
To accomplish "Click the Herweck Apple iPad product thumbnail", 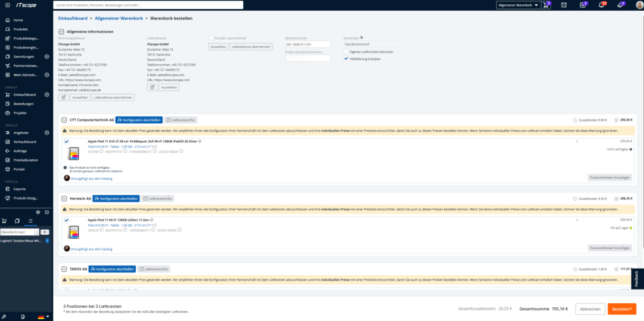I will click(x=73, y=232).
